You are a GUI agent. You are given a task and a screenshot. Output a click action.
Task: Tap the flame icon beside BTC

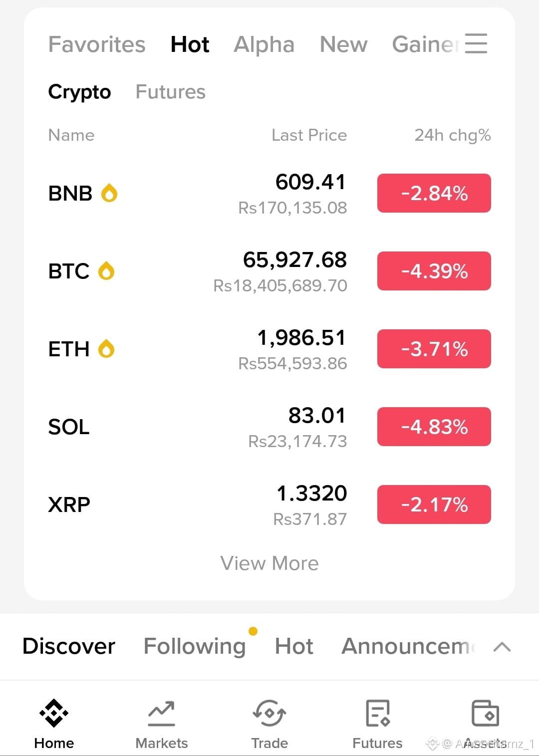(106, 271)
